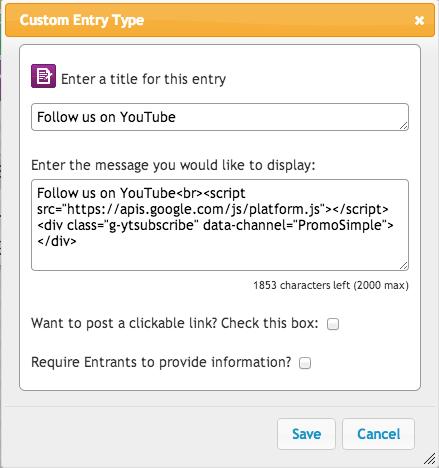
Task: Click the message textarea's corner resize grip
Action: 404,266
